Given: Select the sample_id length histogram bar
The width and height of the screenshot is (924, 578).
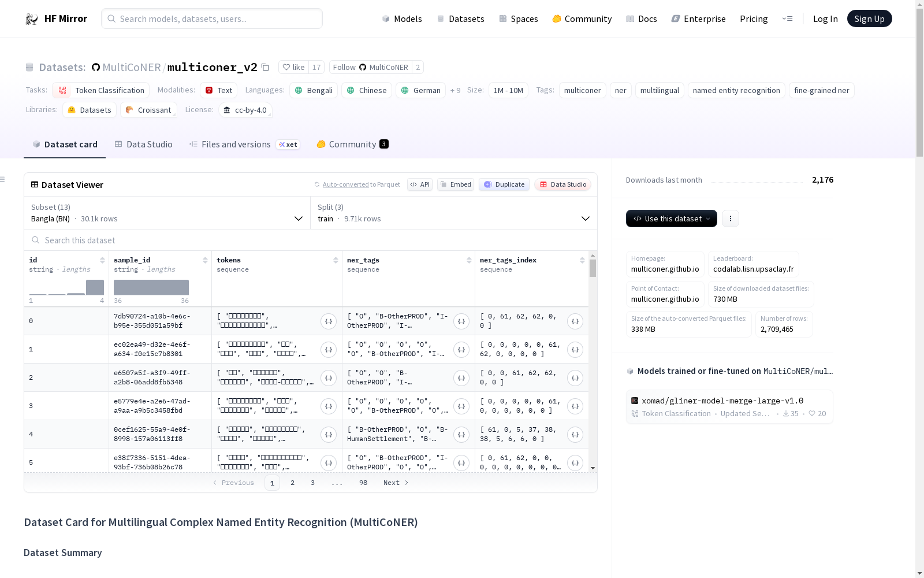Looking at the screenshot, I should click(151, 287).
